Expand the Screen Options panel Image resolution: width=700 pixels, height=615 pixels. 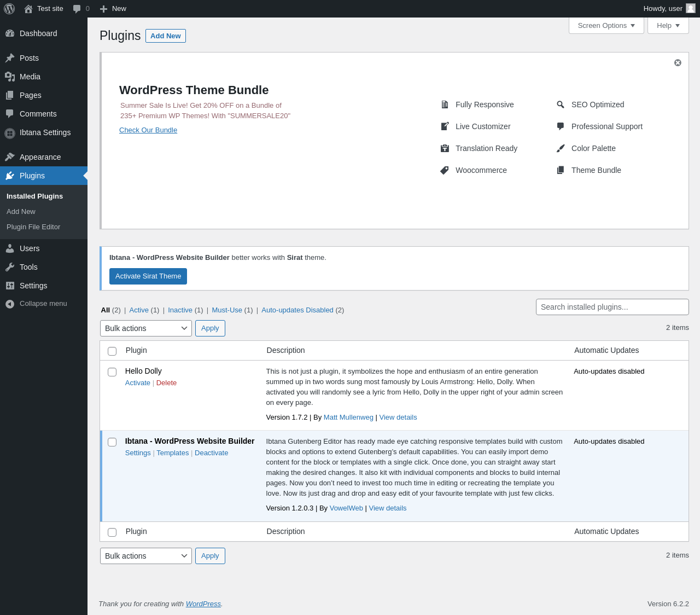tap(606, 26)
